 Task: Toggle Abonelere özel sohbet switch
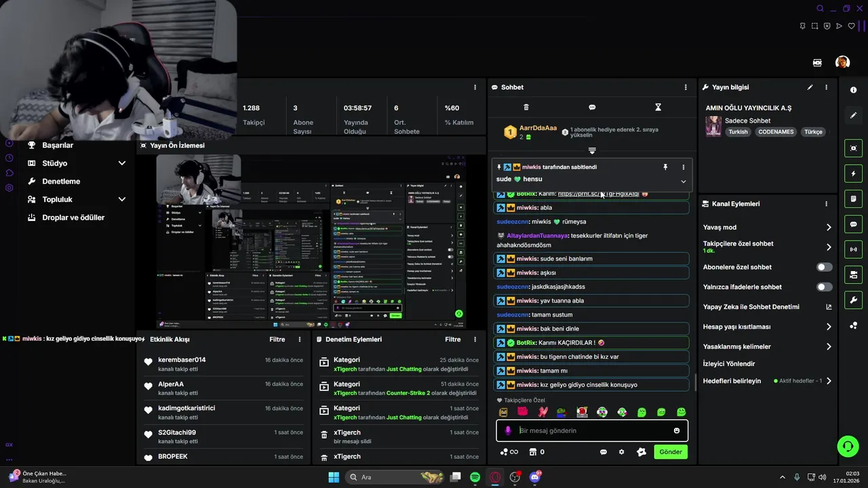825,267
